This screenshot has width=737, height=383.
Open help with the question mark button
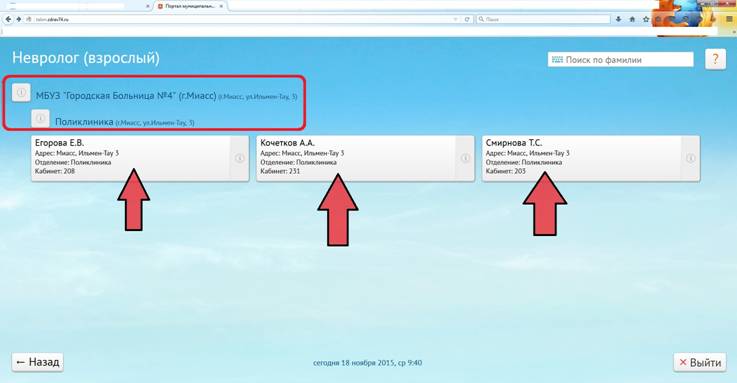[715, 59]
